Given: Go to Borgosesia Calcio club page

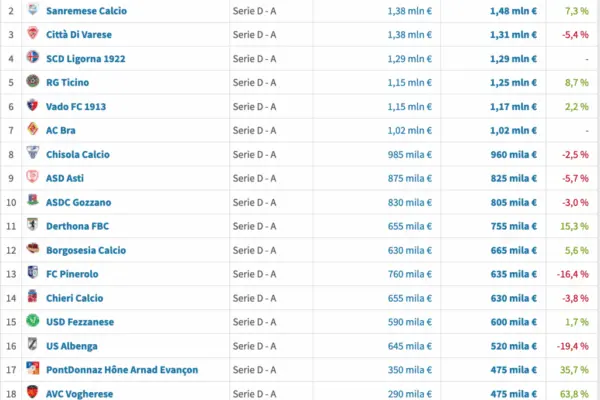Looking at the screenshot, I should click(x=99, y=250).
